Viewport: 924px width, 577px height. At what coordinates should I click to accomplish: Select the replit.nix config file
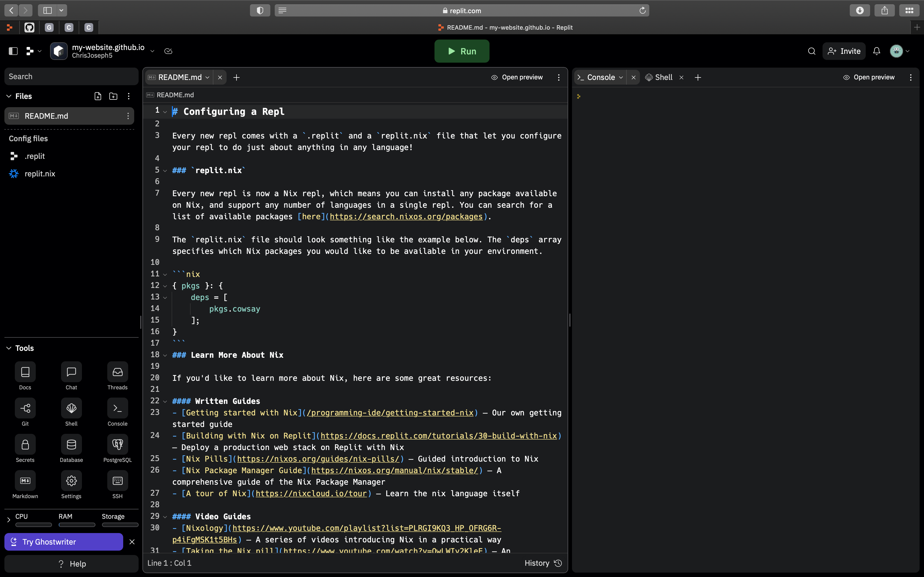point(40,174)
